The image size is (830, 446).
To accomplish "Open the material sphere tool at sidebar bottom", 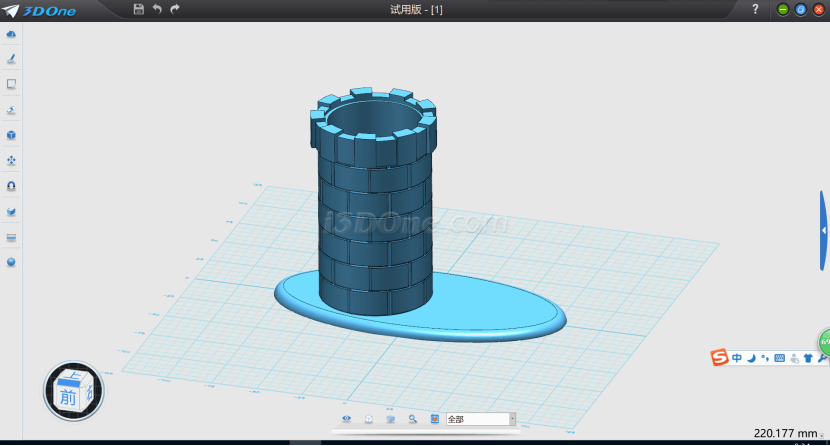I will 11,262.
